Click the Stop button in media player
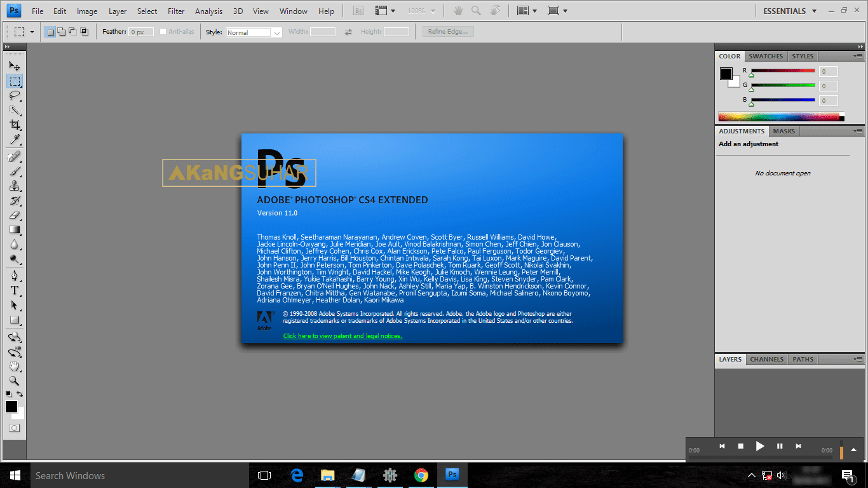Image resolution: width=868 pixels, height=488 pixels. coord(740,446)
